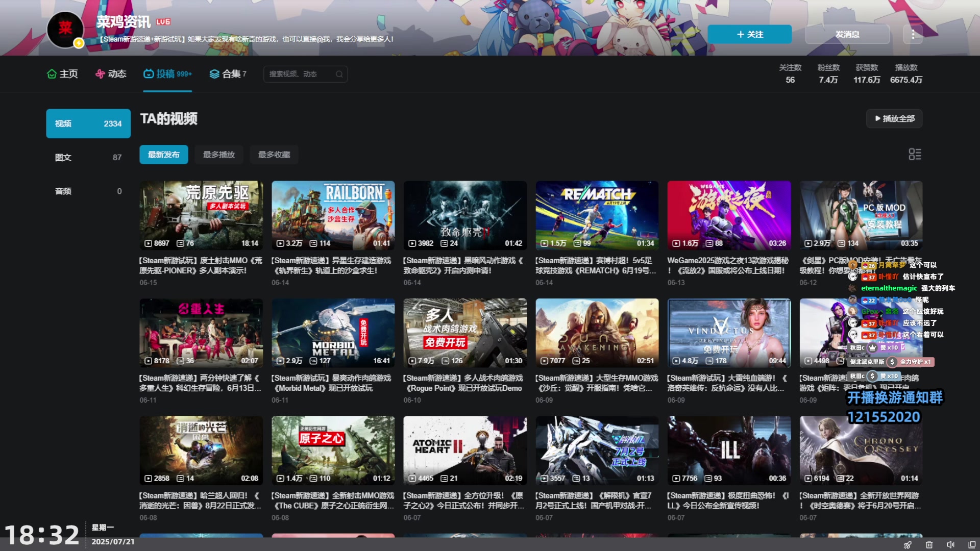Click the 发消息 message button
The width and height of the screenshot is (980, 551).
tap(847, 34)
